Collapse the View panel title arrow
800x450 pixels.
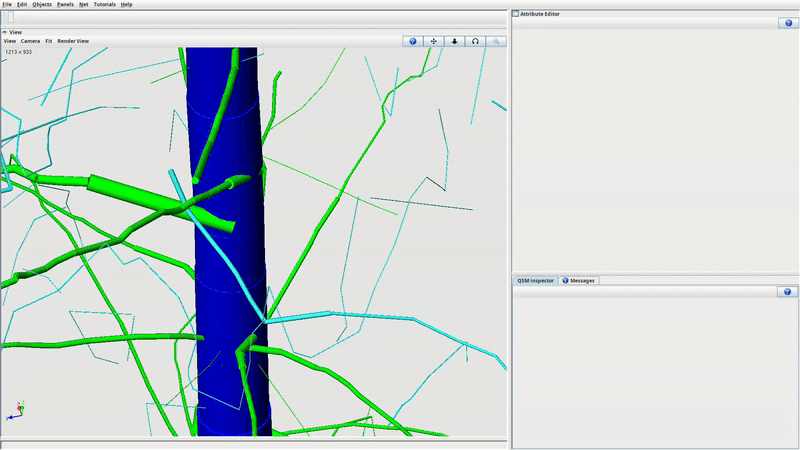click(x=5, y=32)
